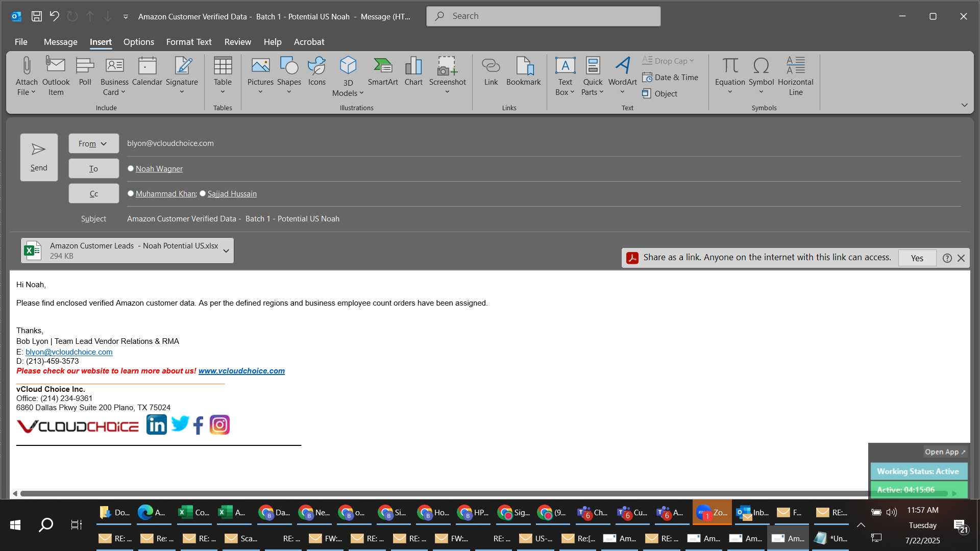Collapse the ribbon with chevron
This screenshot has height=551, width=980.
(x=964, y=105)
